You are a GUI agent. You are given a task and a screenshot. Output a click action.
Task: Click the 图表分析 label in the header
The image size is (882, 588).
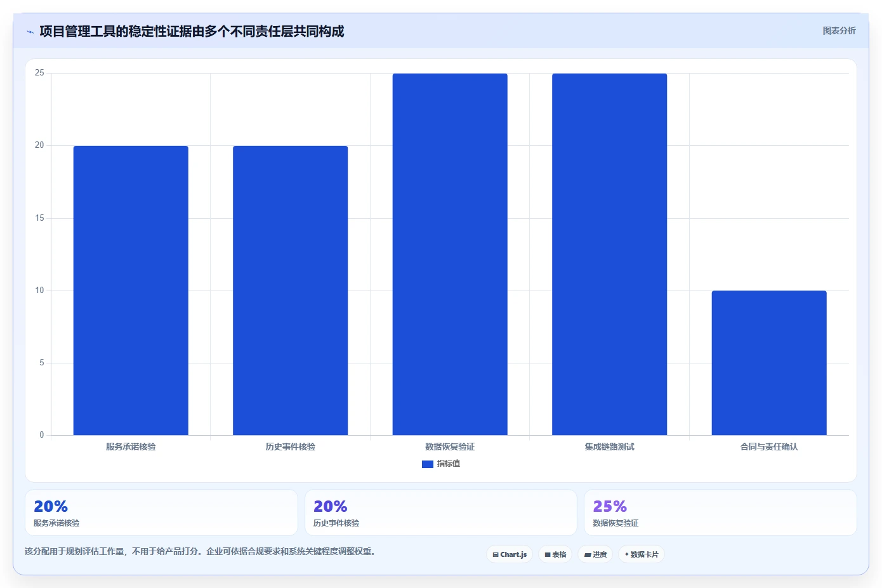tap(839, 30)
